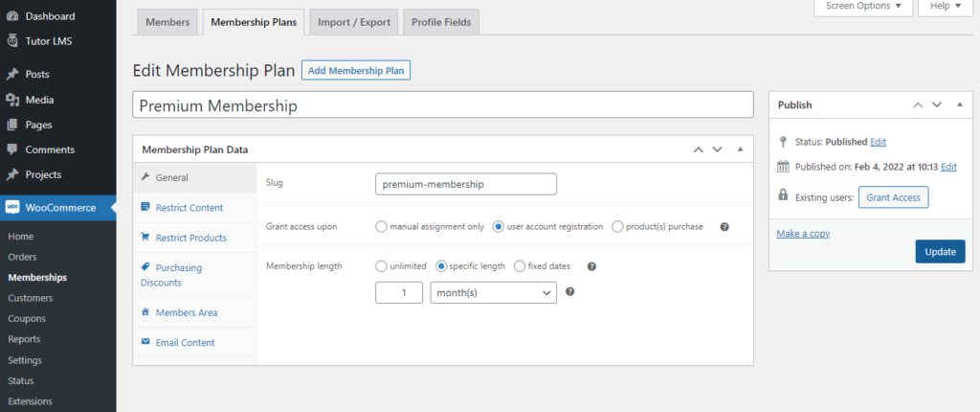This screenshot has height=412, width=980.
Task: Click help icon beside month(s) dropdown
Action: (569, 292)
